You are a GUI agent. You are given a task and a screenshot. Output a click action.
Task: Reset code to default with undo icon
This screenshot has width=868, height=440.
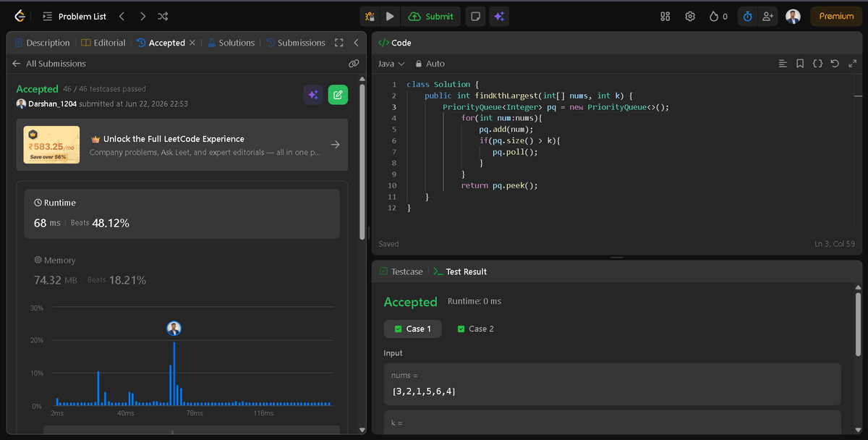click(835, 64)
